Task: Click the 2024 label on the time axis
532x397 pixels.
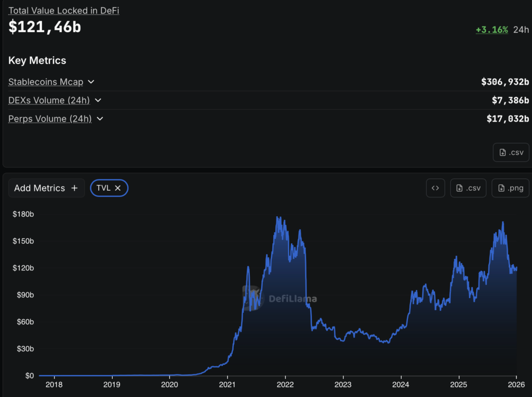Action: click(x=401, y=385)
